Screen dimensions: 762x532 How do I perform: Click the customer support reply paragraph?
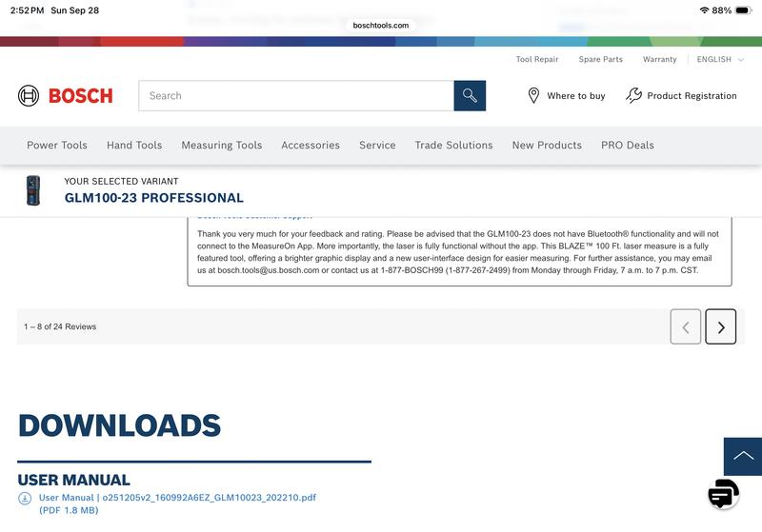[458, 252]
